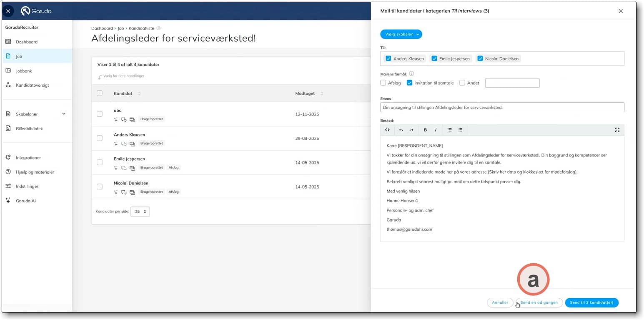Click the date 29-09-2025
The width and height of the screenshot is (644, 320).
pyautogui.click(x=307, y=139)
